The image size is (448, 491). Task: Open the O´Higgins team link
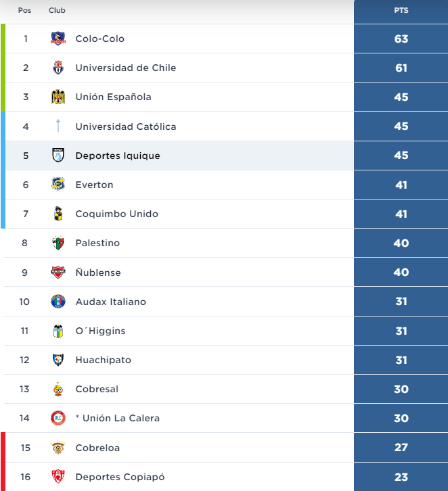click(x=100, y=331)
